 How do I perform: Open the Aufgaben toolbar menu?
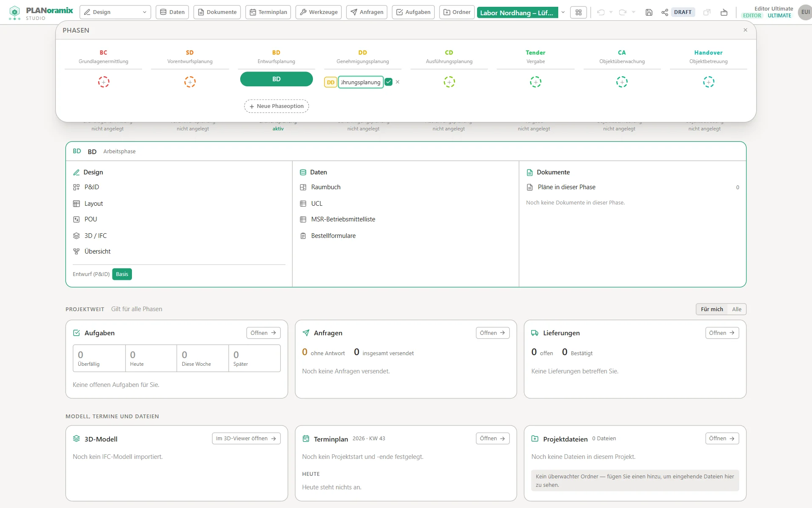coord(413,12)
